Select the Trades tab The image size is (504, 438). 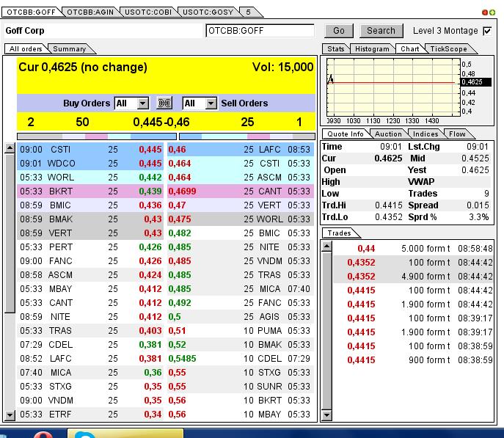point(340,233)
